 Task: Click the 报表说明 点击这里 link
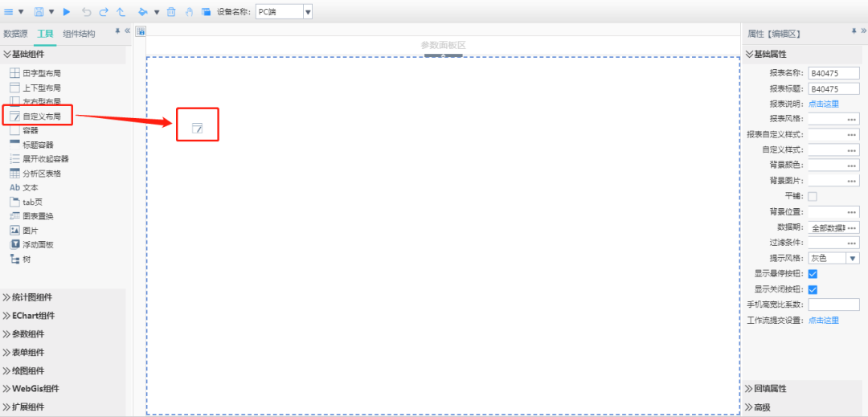click(823, 104)
